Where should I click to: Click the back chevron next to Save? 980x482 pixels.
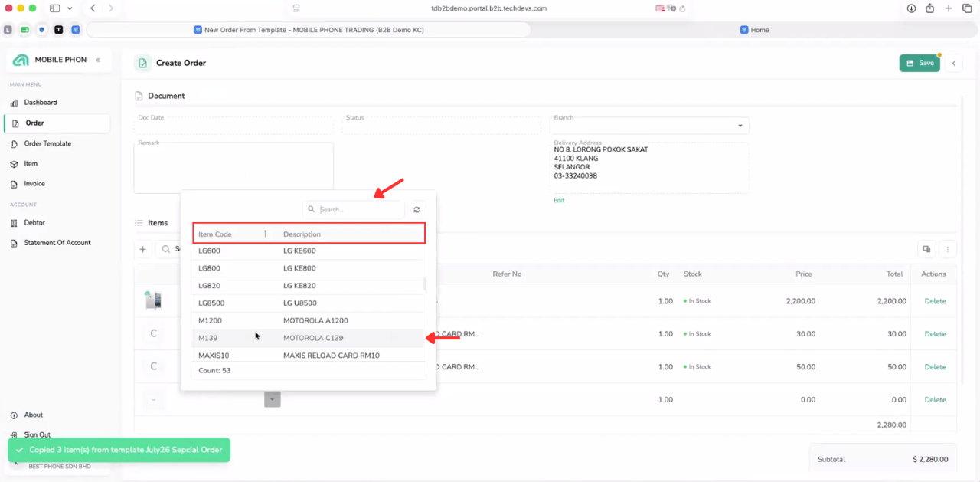click(953, 63)
